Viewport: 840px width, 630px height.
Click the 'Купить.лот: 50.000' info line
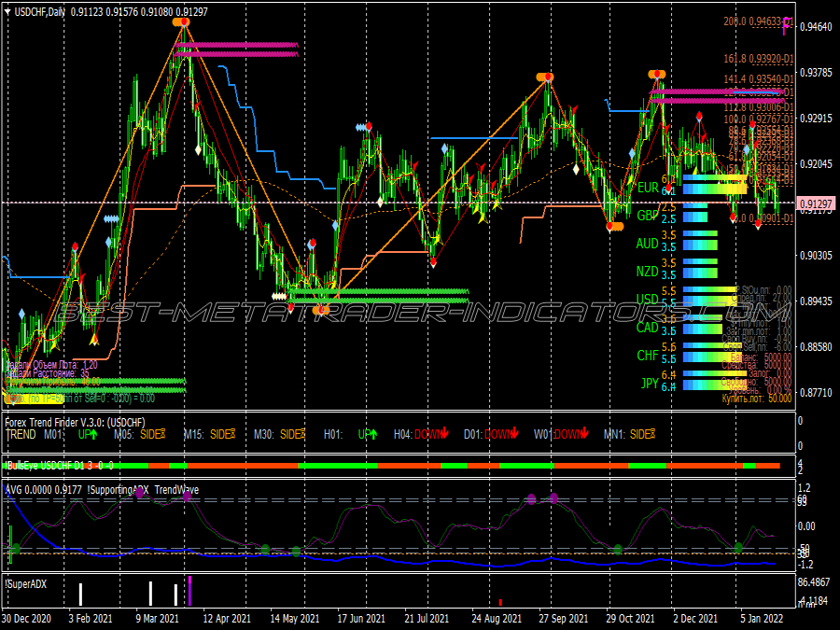756,398
